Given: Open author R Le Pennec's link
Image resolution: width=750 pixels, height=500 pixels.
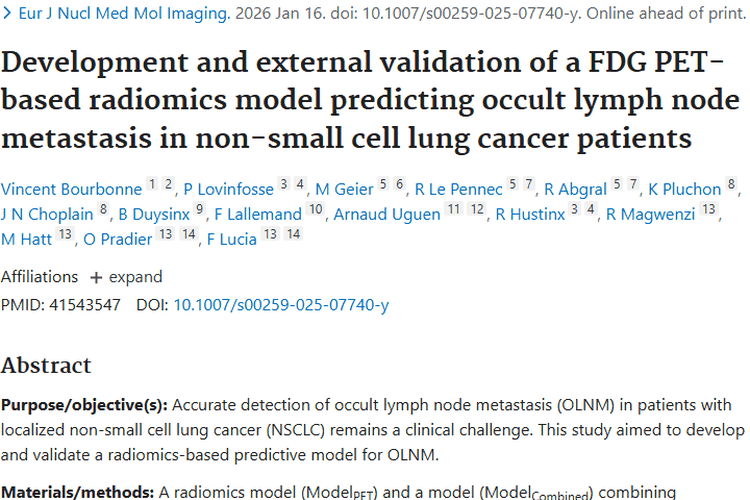Looking at the screenshot, I should [459, 189].
